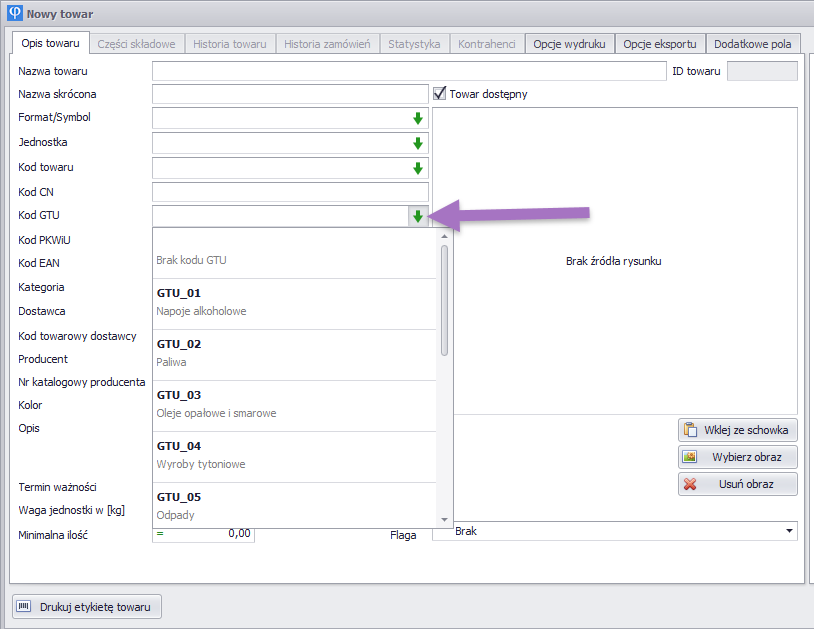Open the Flaga dropdown
Viewport: 814px width, 629px height.
point(789,531)
